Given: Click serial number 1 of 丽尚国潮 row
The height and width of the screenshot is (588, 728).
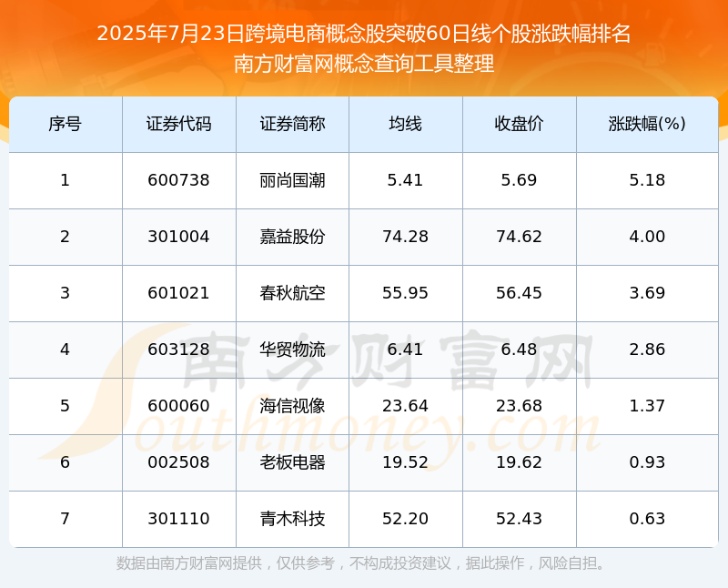Looking at the screenshot, I should (65, 180).
